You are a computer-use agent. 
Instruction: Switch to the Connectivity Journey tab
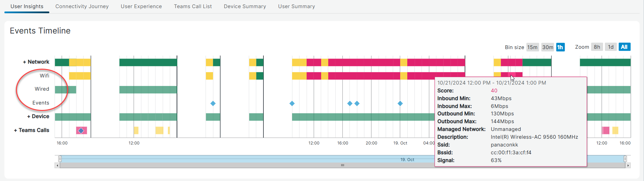click(82, 6)
